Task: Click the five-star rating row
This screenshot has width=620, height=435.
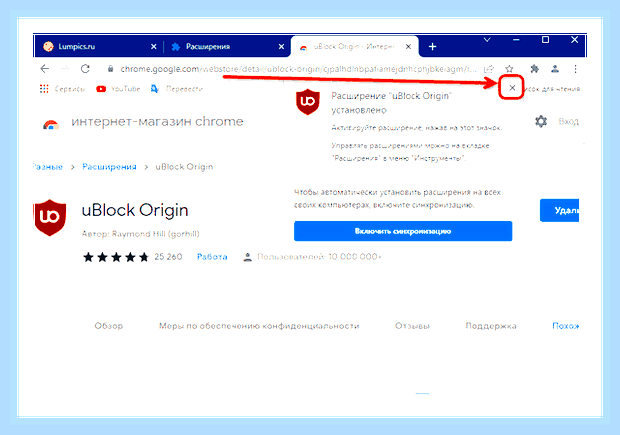Action: (x=116, y=257)
